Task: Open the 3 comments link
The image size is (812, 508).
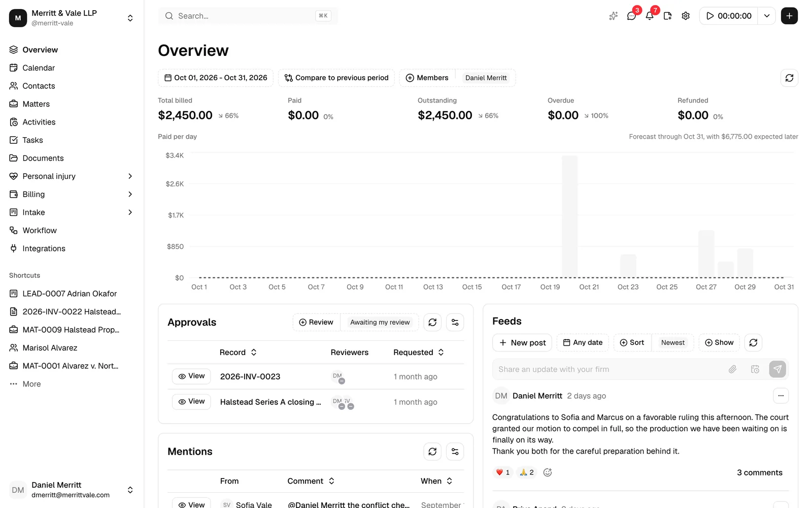Action: tap(759, 472)
